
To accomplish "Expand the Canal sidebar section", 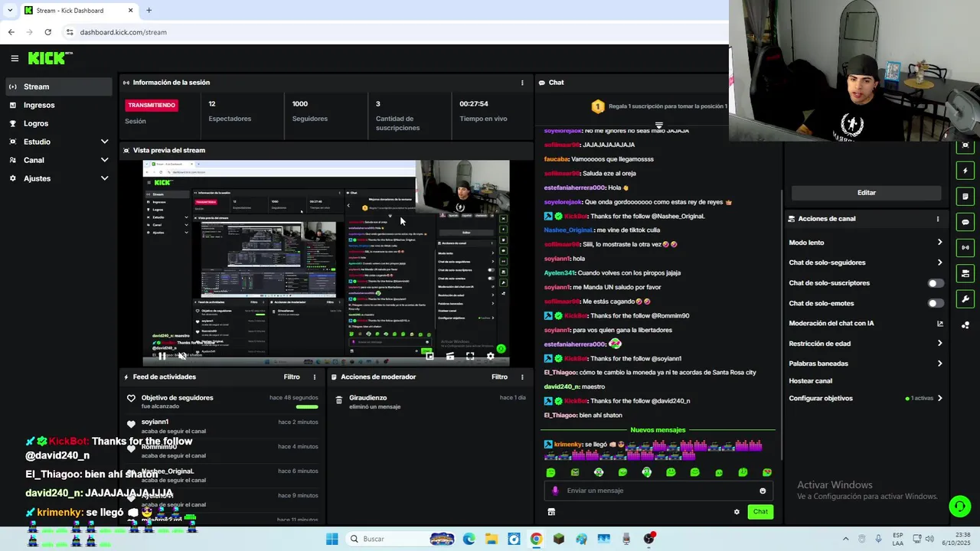I will (104, 160).
